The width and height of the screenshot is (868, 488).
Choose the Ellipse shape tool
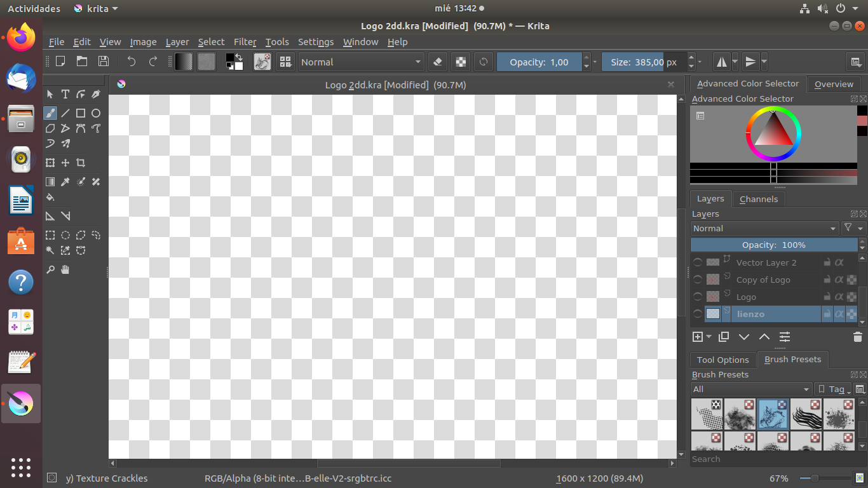coord(96,113)
